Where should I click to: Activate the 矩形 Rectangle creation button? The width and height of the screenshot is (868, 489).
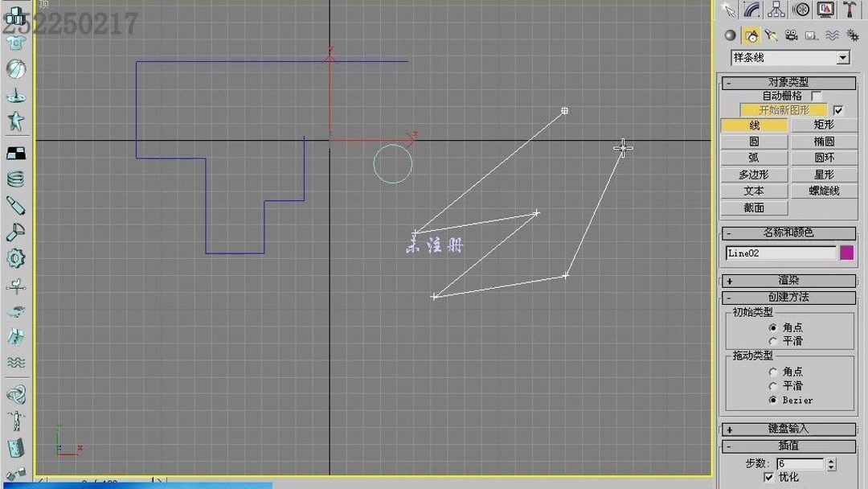click(825, 124)
